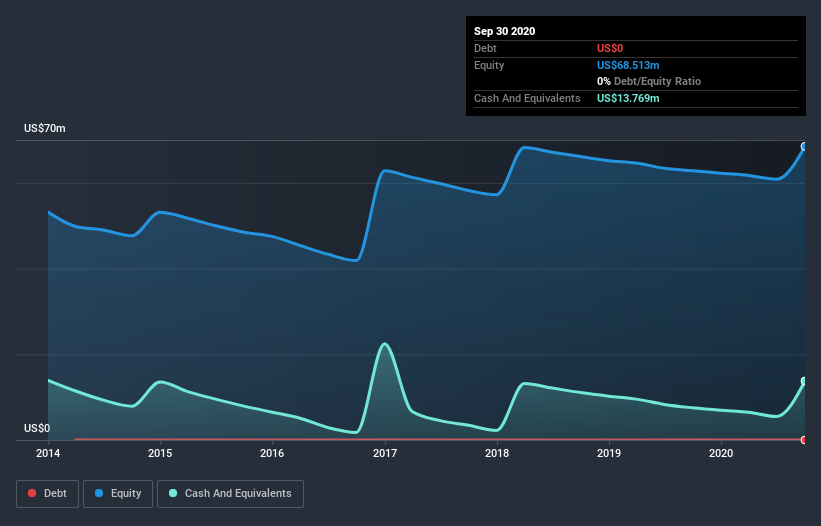
Task: Click the US$68.513m equity value
Action: [628, 65]
